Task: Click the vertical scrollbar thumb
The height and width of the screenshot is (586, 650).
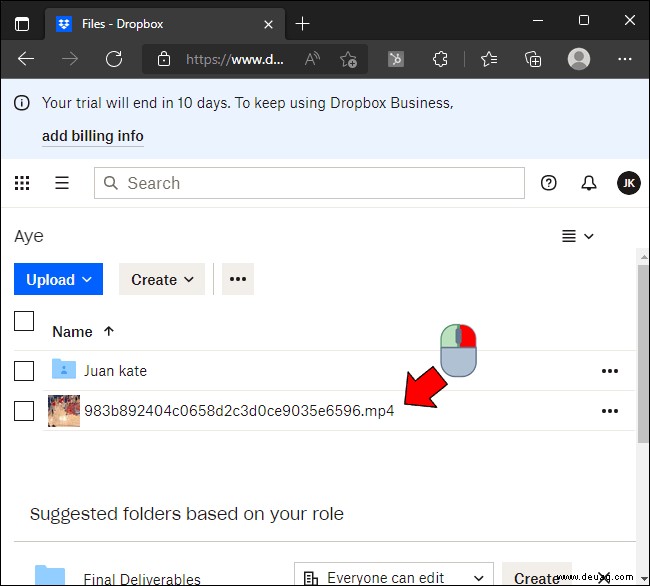Action: [x=644, y=354]
